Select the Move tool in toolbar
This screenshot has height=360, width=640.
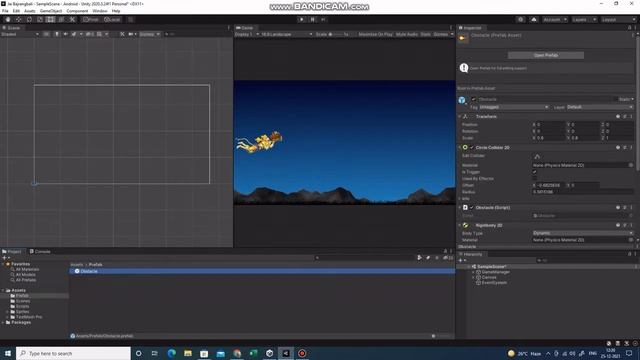point(18,19)
